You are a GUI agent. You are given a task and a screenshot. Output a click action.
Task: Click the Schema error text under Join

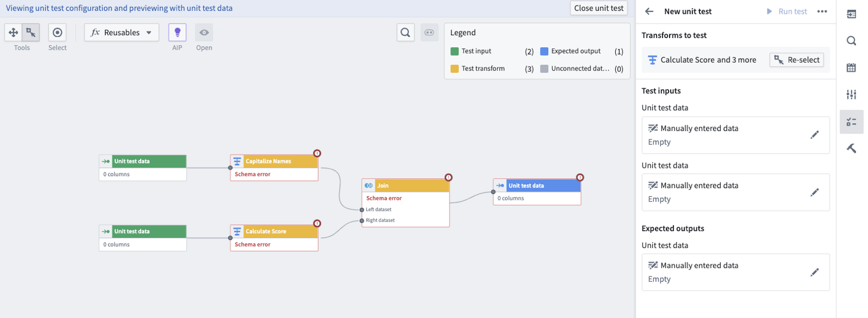click(384, 198)
